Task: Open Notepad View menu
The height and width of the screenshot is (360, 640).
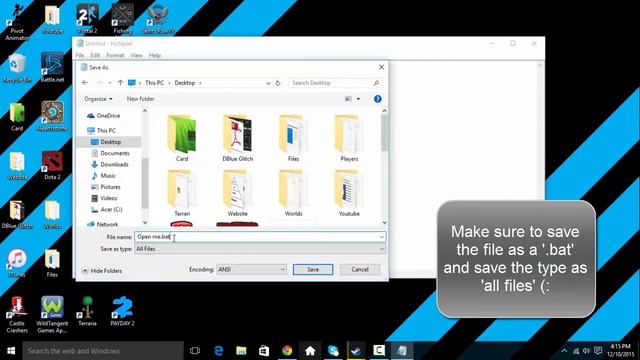Action: 136,55
